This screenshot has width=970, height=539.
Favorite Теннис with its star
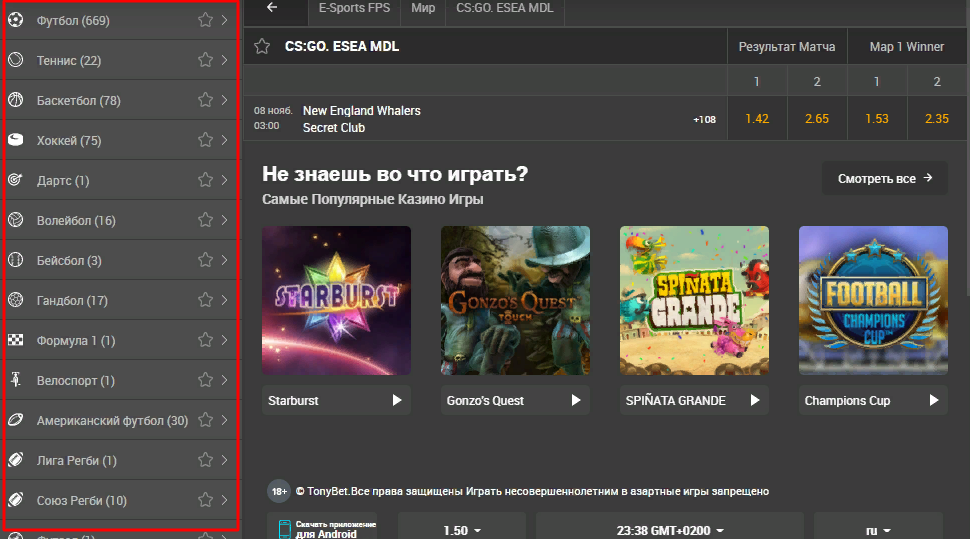point(205,60)
